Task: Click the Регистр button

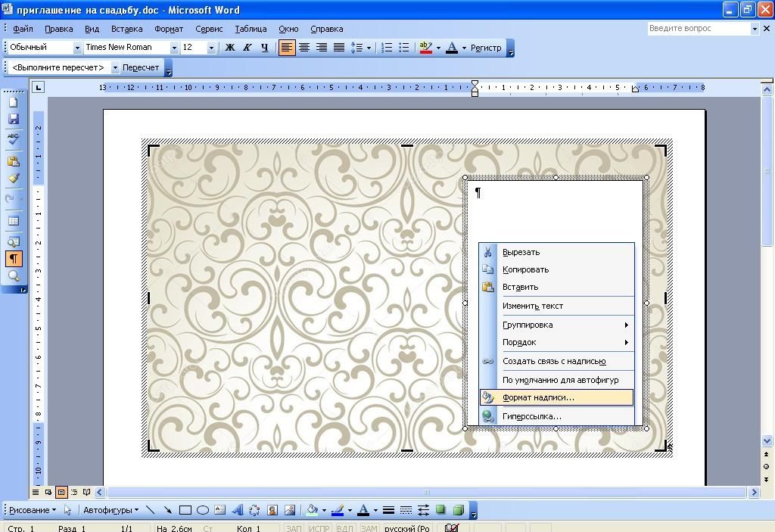Action: pyautogui.click(x=486, y=48)
